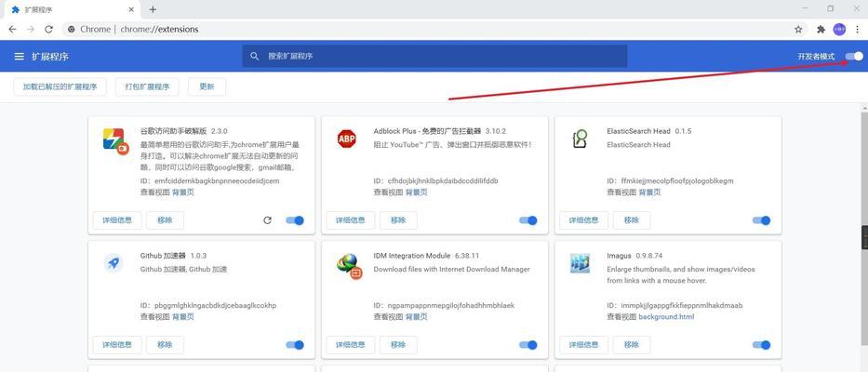
Task: Open the extensions puzzle icon in toolbar
Action: [x=821, y=30]
